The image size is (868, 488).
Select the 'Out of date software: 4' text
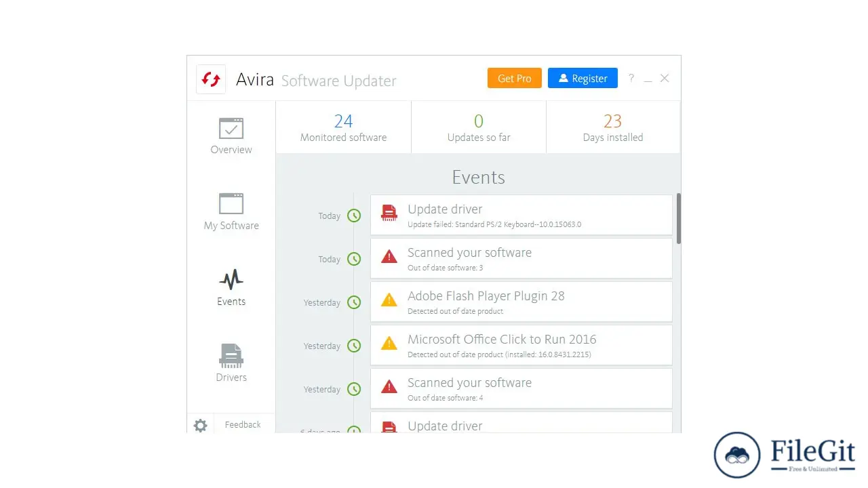tap(445, 398)
